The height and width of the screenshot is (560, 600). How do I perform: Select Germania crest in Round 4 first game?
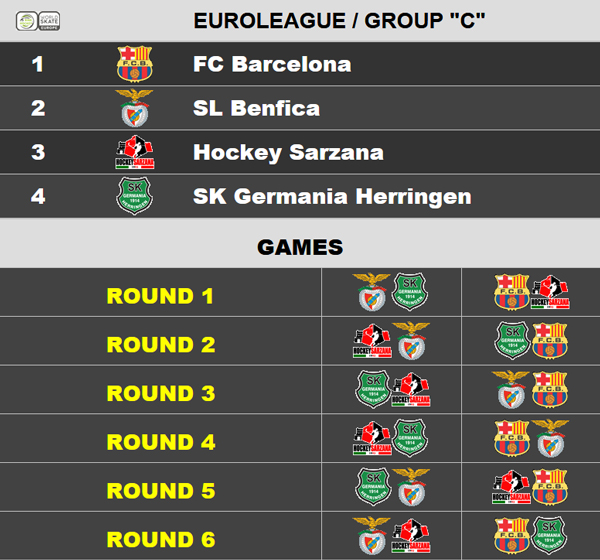coord(410,438)
